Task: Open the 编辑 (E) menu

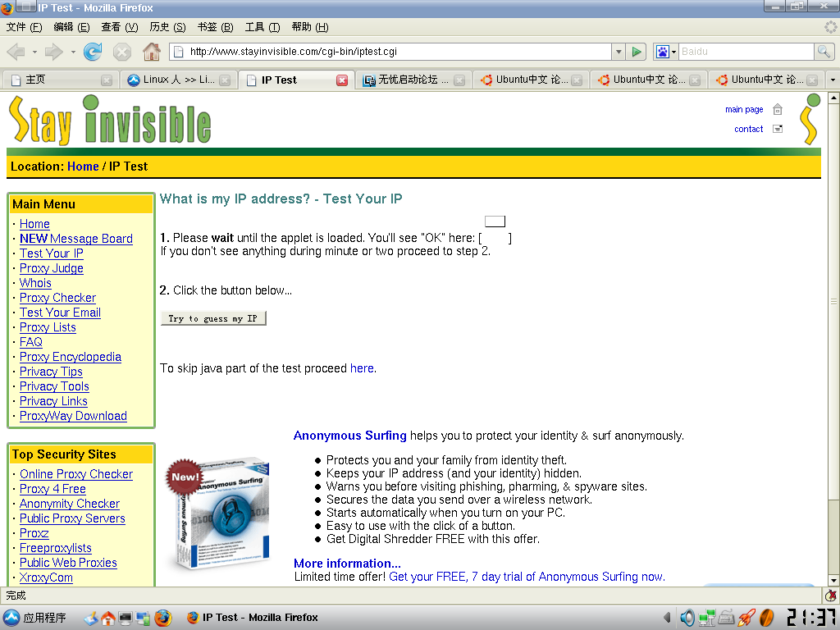Action: tap(72, 27)
